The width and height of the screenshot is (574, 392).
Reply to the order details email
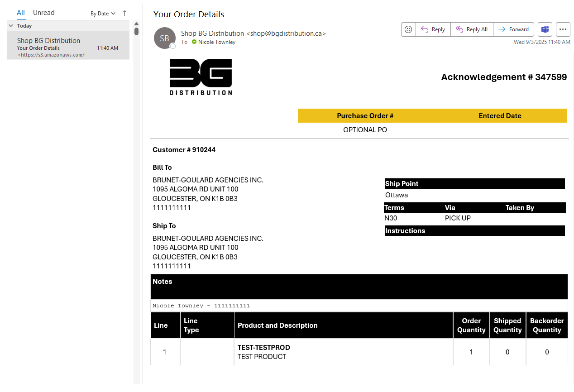[433, 29]
